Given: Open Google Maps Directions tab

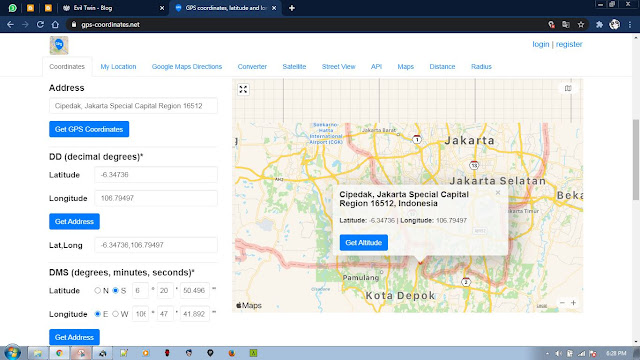Looking at the screenshot, I should 187,67.
